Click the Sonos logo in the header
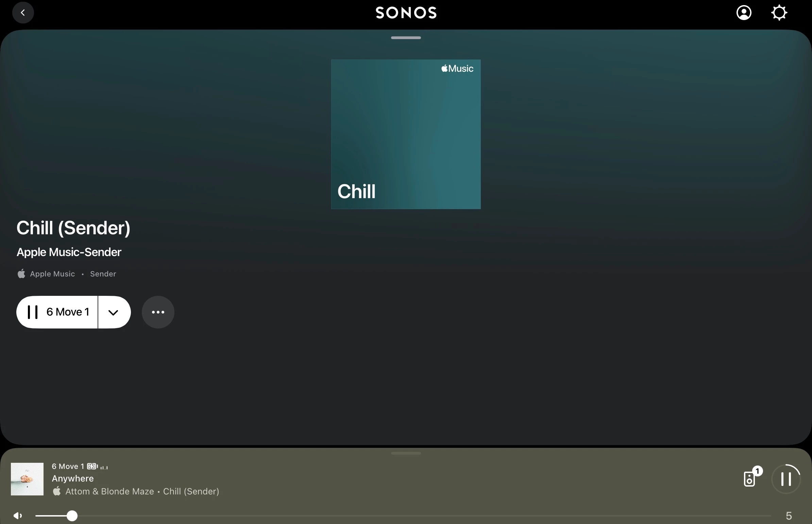Viewport: 812px width, 524px height. pos(406,13)
